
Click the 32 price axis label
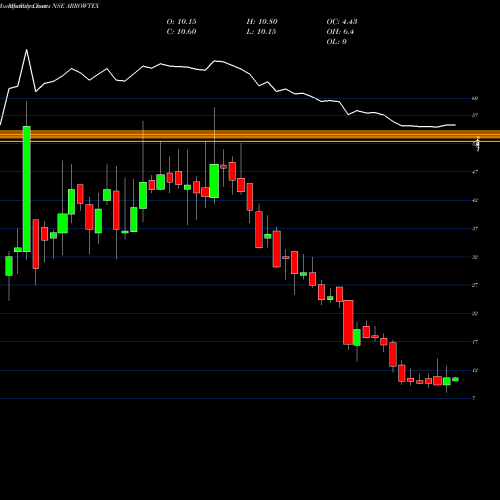475,257
